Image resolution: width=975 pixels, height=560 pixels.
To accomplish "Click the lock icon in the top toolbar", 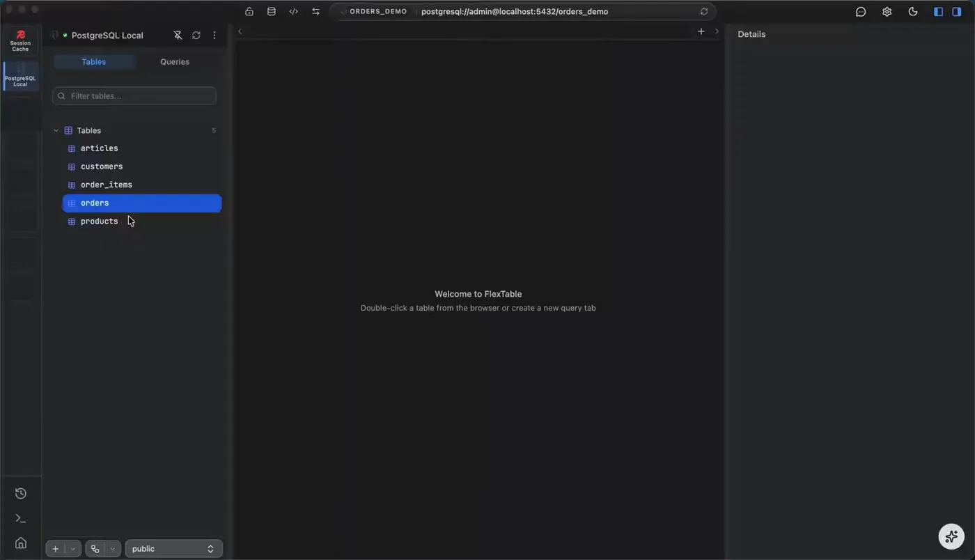I will tap(249, 12).
